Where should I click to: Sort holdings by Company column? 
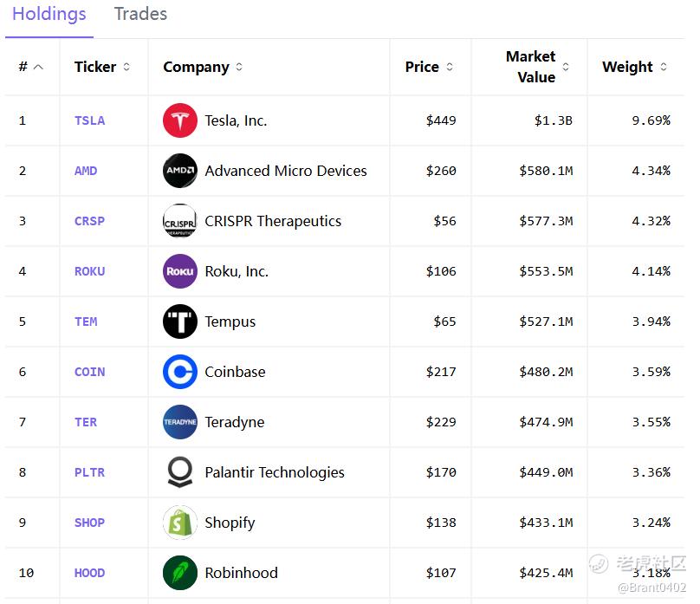coord(203,67)
